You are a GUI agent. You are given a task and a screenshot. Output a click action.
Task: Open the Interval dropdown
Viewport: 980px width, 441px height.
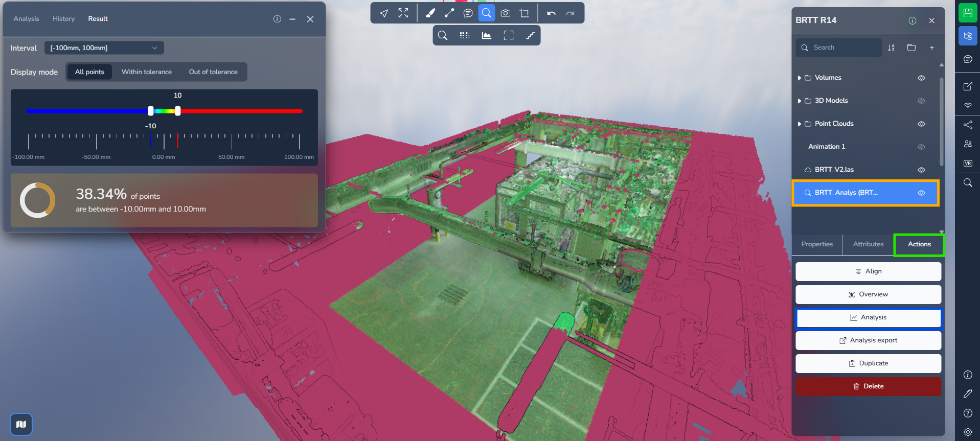[104, 48]
